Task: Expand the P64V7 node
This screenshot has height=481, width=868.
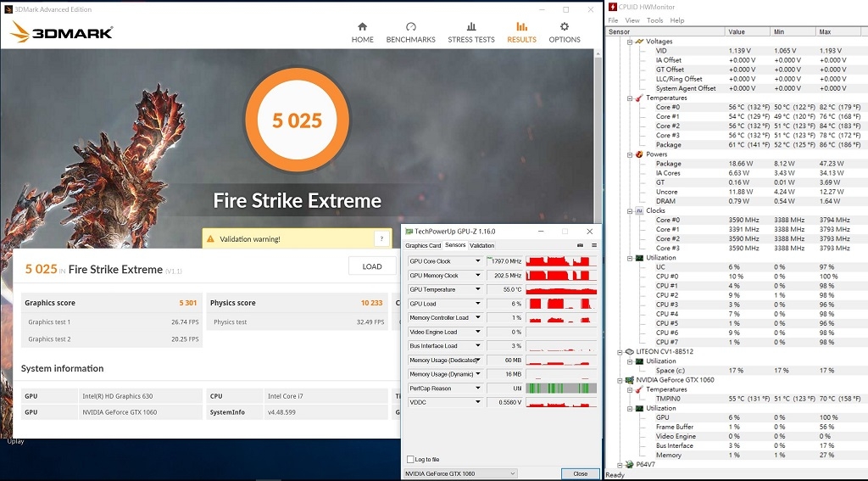Action: pos(620,464)
